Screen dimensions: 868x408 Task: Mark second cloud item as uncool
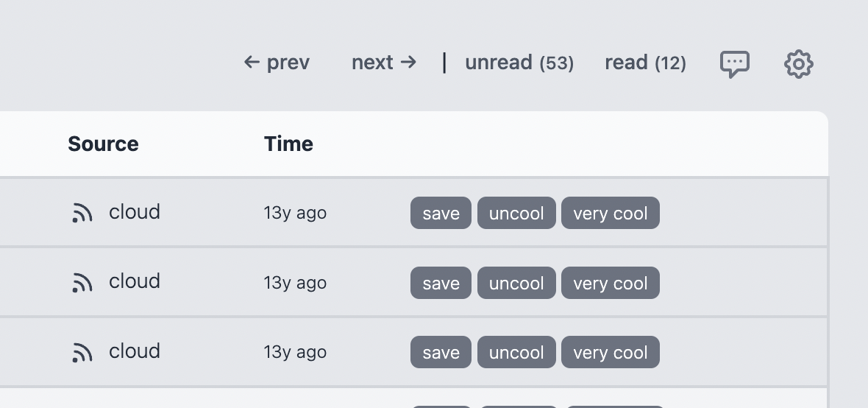(516, 283)
